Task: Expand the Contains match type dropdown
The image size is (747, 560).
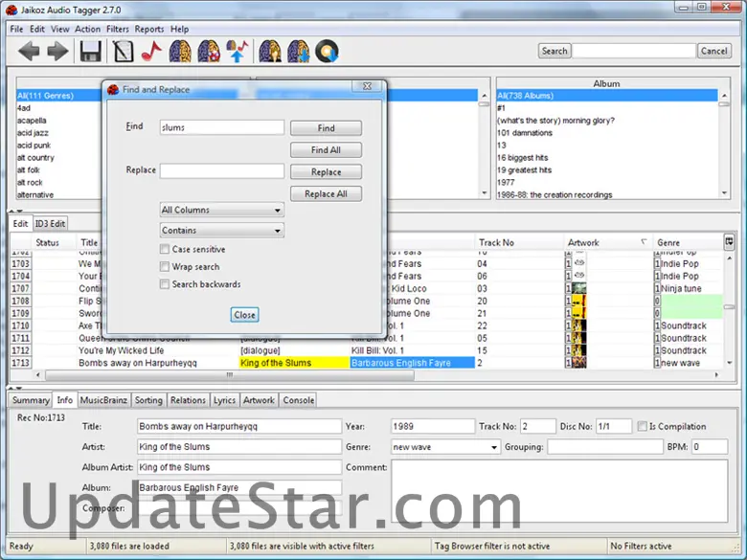Action: coord(222,231)
